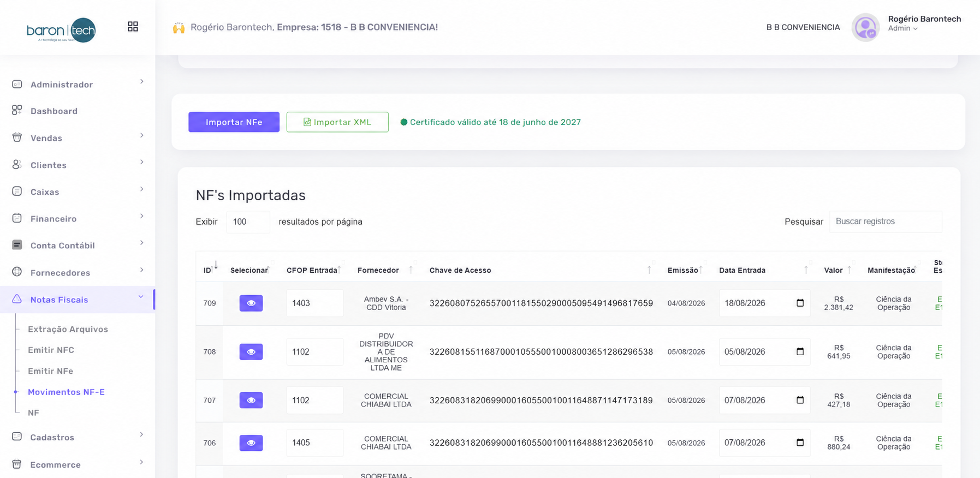The image size is (980, 478).
Task: Click the Administrador sidebar icon
Action: tap(17, 84)
